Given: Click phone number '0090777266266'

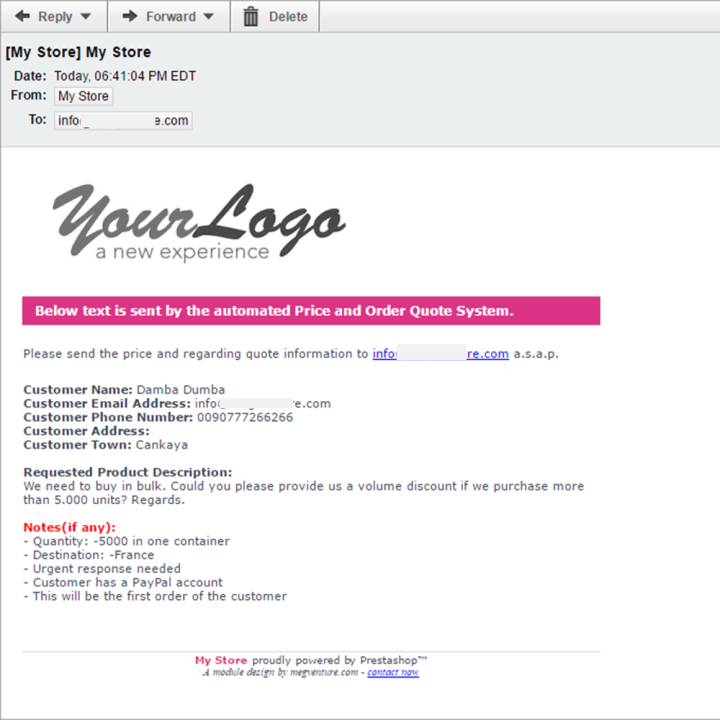Looking at the screenshot, I should pos(245,417).
